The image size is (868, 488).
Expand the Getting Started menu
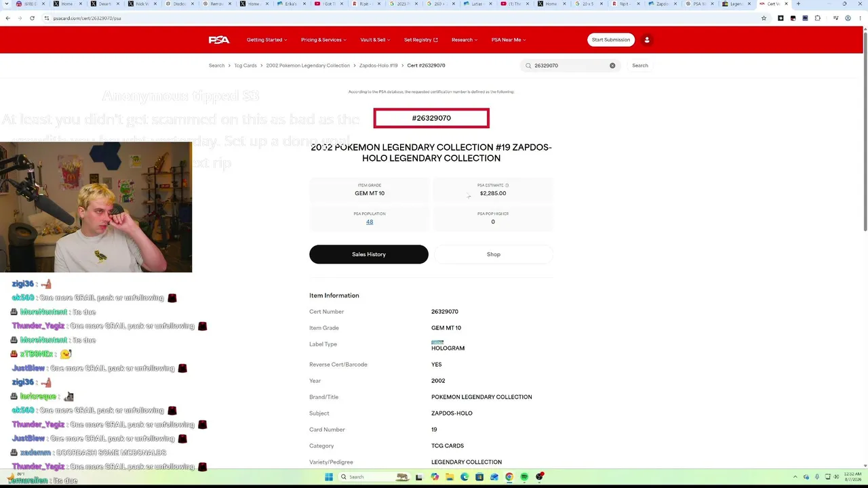tap(267, 40)
